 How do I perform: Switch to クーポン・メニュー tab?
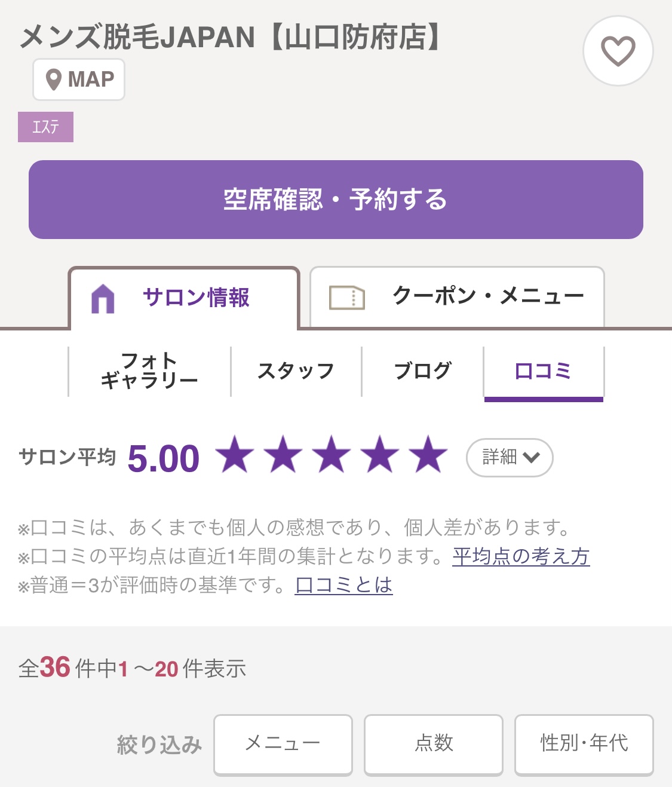458,297
